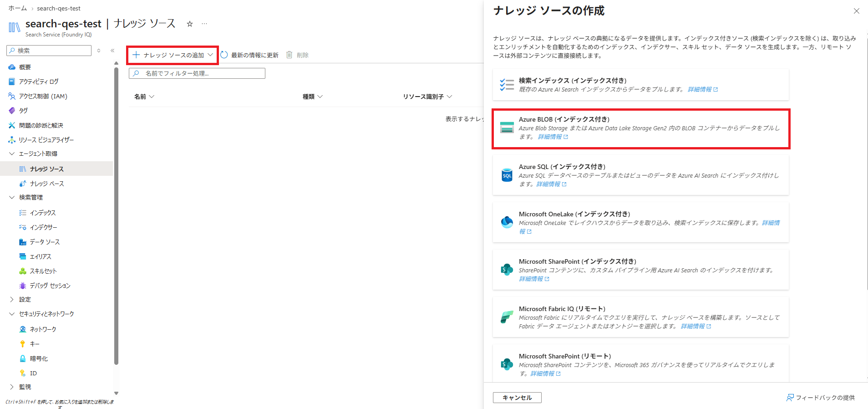Click the Microsoft Fabric IQ icon
This screenshot has width=868, height=409.
click(x=507, y=317)
